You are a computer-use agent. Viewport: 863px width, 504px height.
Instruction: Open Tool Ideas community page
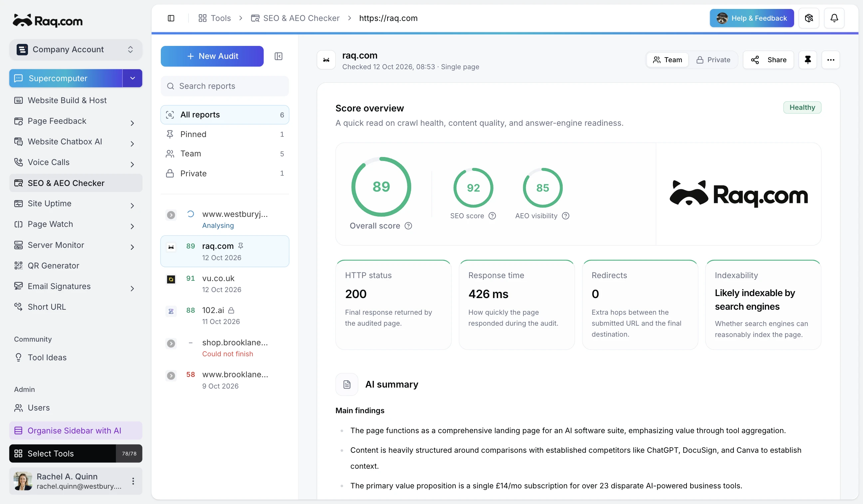click(x=76, y=358)
